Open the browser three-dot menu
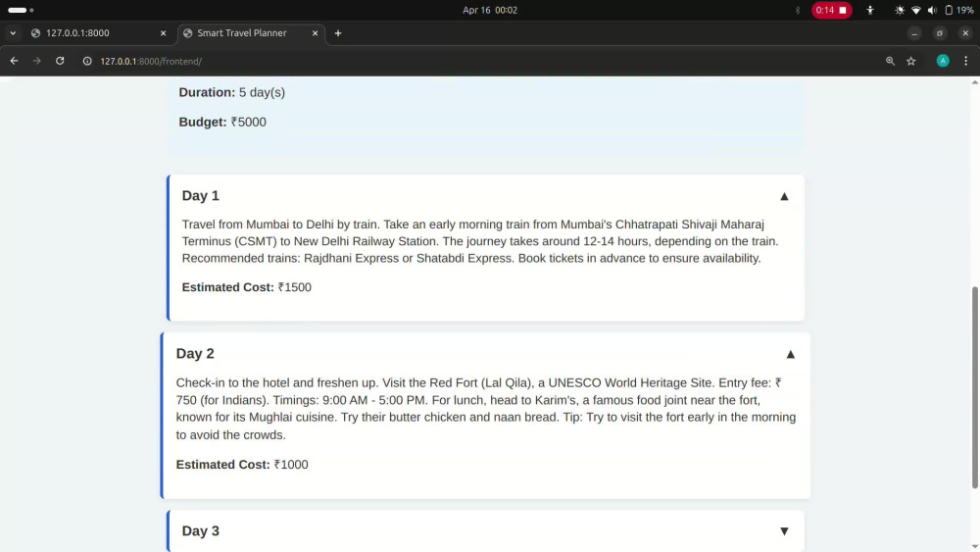The image size is (980, 552). [x=965, y=61]
